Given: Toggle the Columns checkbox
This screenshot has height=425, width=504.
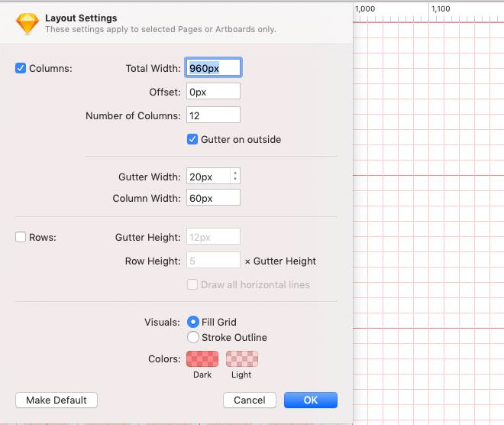Looking at the screenshot, I should (x=21, y=68).
